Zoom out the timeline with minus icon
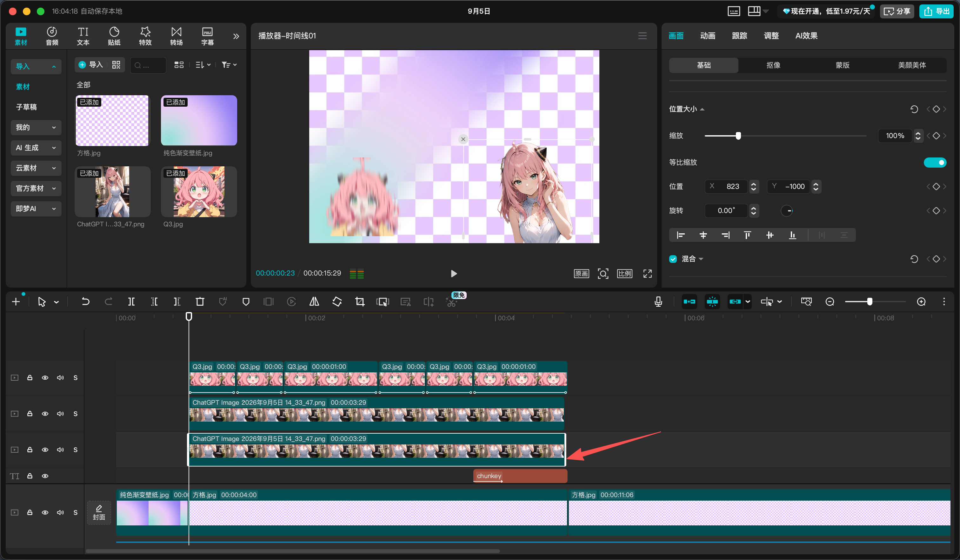Viewport: 960px width, 560px height. coord(830,302)
